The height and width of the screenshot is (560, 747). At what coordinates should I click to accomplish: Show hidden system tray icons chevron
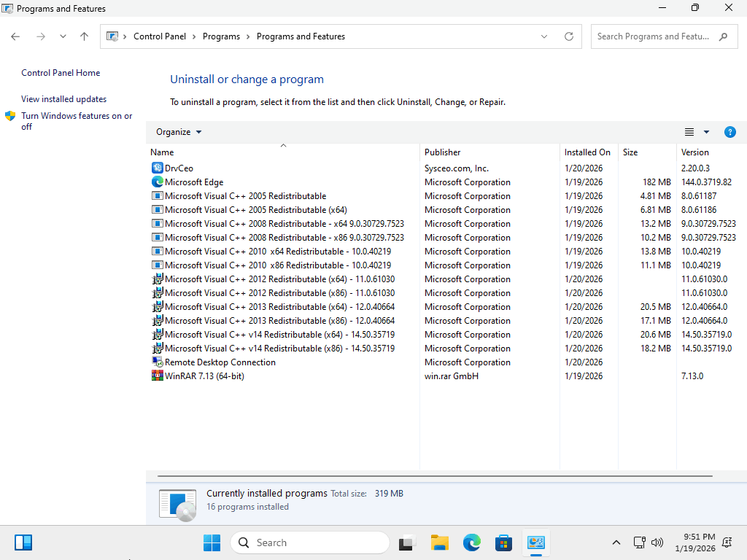tap(616, 542)
